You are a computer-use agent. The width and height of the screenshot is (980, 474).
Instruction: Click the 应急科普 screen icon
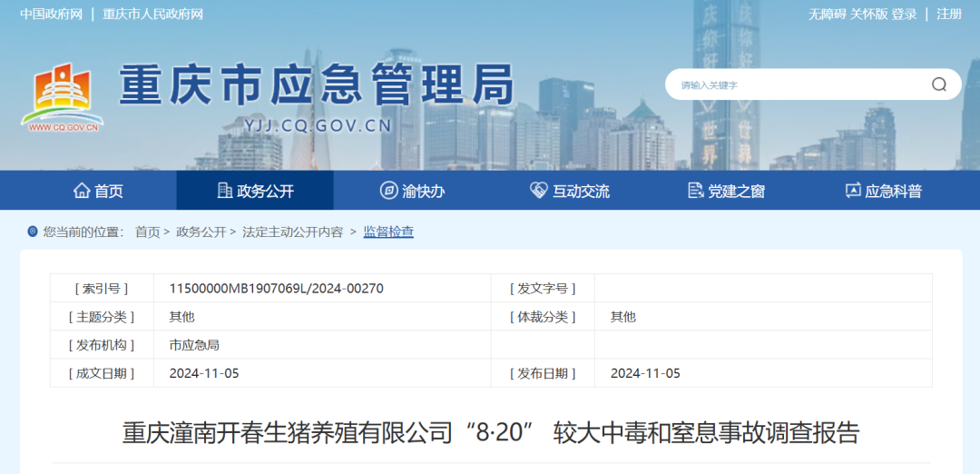pos(853,191)
